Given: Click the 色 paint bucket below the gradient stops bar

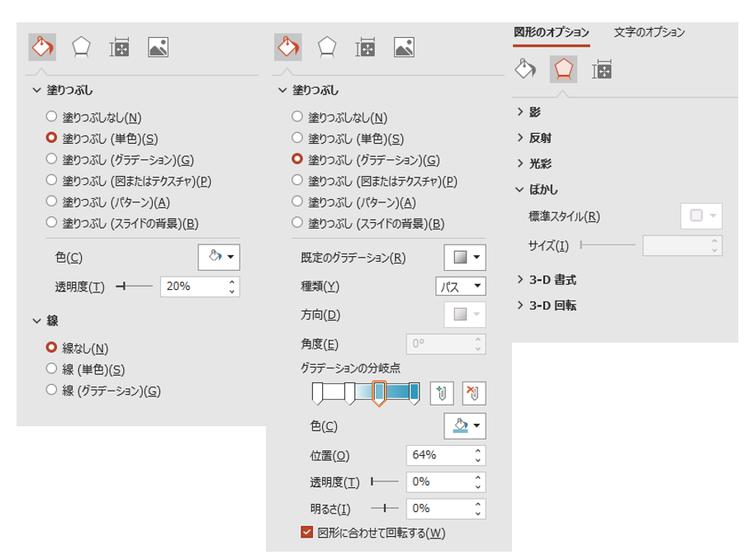Looking at the screenshot, I should click(x=465, y=426).
